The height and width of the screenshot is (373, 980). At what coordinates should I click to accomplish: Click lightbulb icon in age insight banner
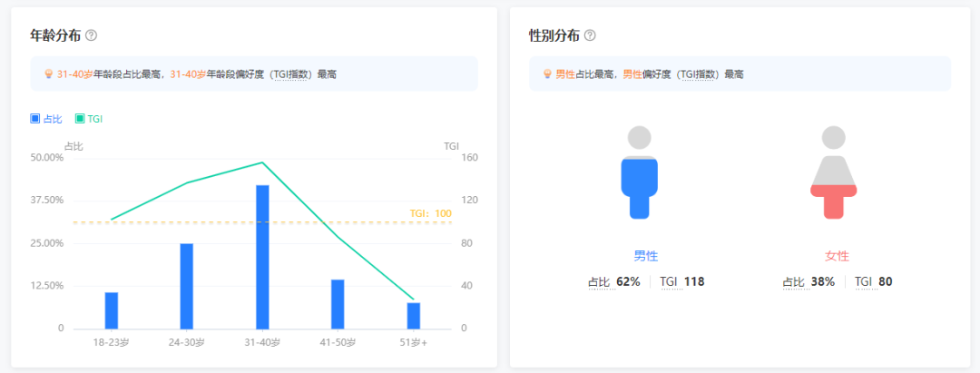pyautogui.click(x=48, y=74)
